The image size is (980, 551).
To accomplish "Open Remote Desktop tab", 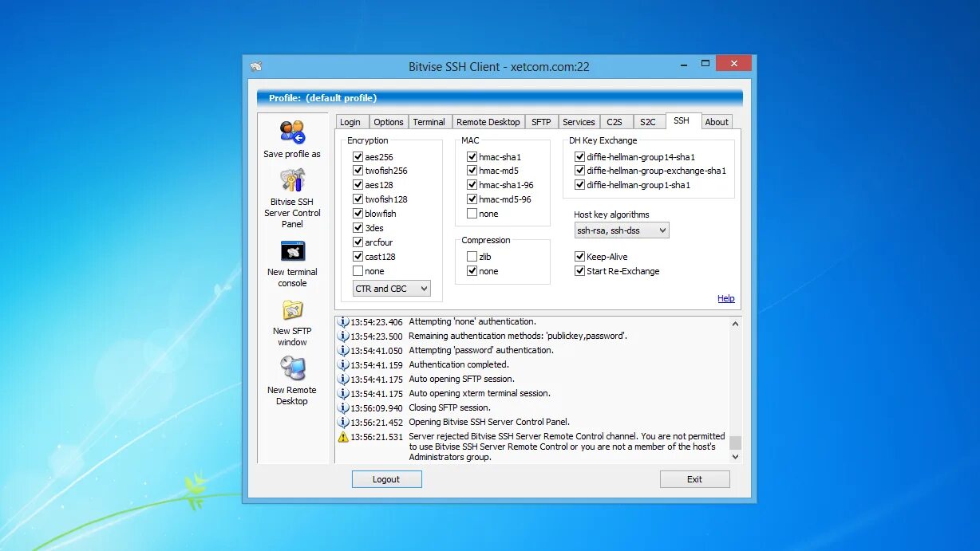I will pos(488,122).
